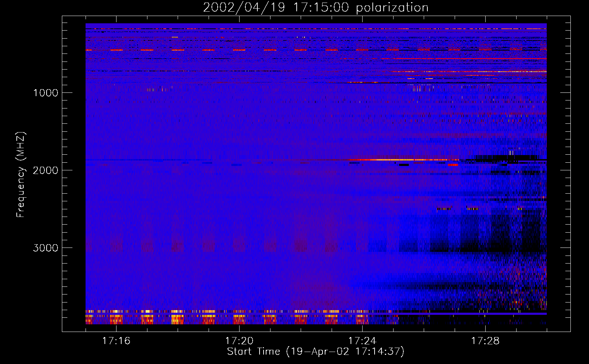
Task: Click the 'Start Time (19-Apr-02 17:14:37)' label
Action: [316, 352]
